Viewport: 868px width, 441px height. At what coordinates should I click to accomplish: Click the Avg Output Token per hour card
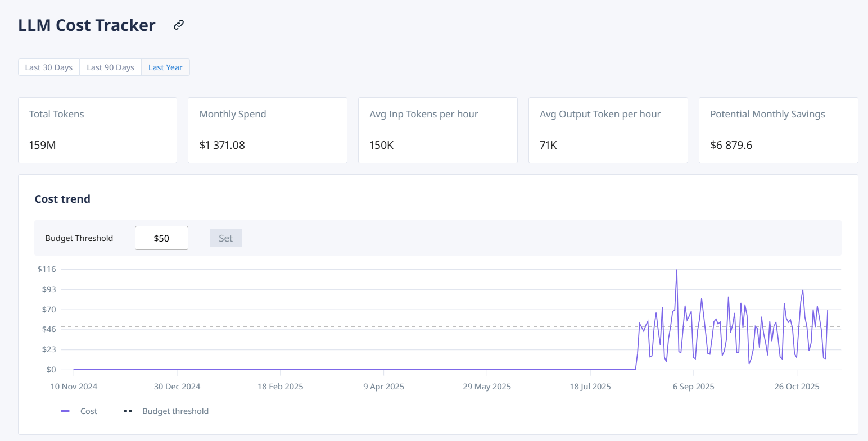click(608, 130)
